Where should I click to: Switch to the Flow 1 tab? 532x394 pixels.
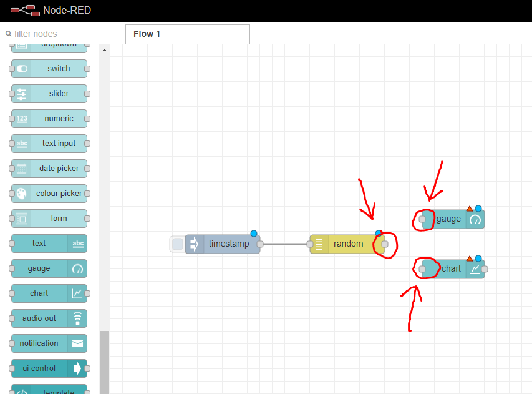[x=146, y=34]
